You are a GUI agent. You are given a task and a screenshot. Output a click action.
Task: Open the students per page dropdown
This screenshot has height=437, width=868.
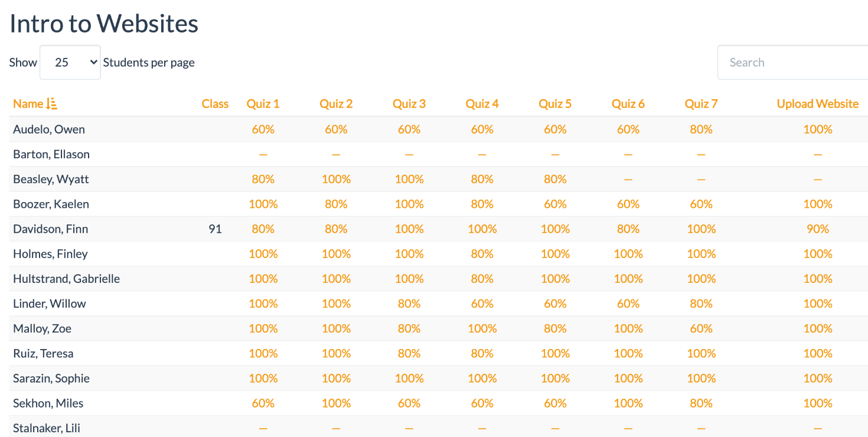click(x=70, y=62)
